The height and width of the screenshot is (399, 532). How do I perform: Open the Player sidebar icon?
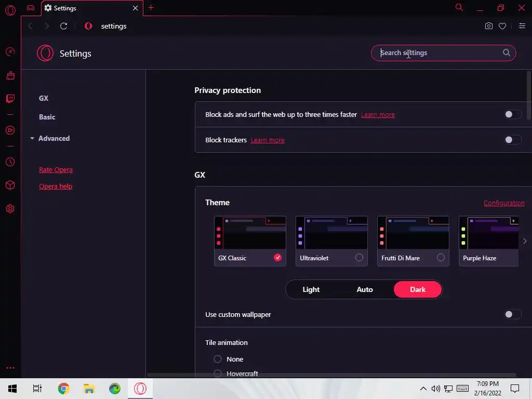click(10, 130)
